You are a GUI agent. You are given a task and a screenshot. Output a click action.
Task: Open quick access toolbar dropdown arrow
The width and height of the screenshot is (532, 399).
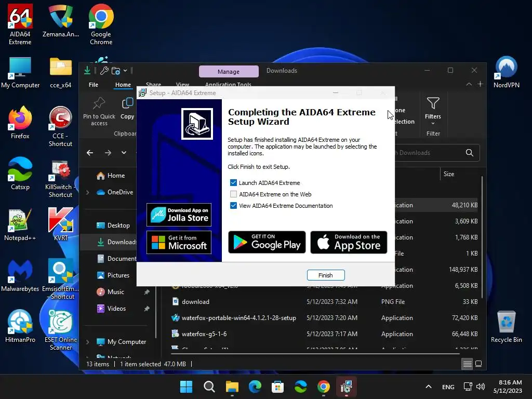[x=125, y=71]
